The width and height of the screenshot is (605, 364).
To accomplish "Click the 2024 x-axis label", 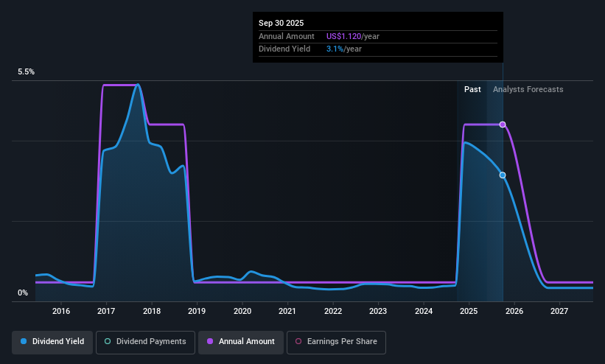I will point(424,311).
